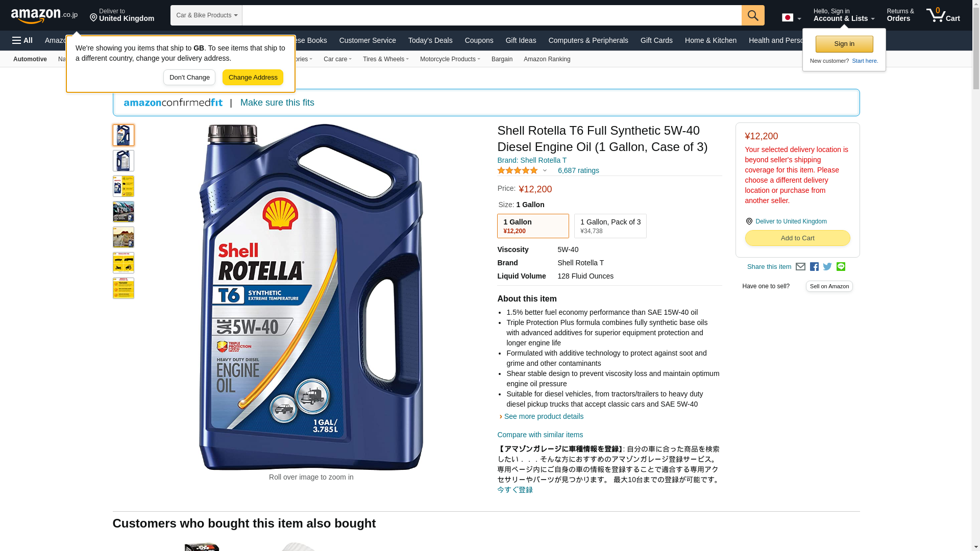
Task: Open Japan flag language selector
Action: (791, 18)
